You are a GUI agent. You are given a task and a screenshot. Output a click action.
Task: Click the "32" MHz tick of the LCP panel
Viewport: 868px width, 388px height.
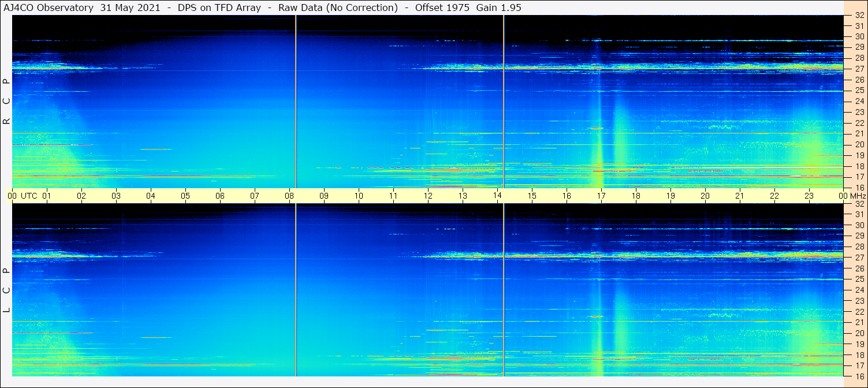coord(859,204)
